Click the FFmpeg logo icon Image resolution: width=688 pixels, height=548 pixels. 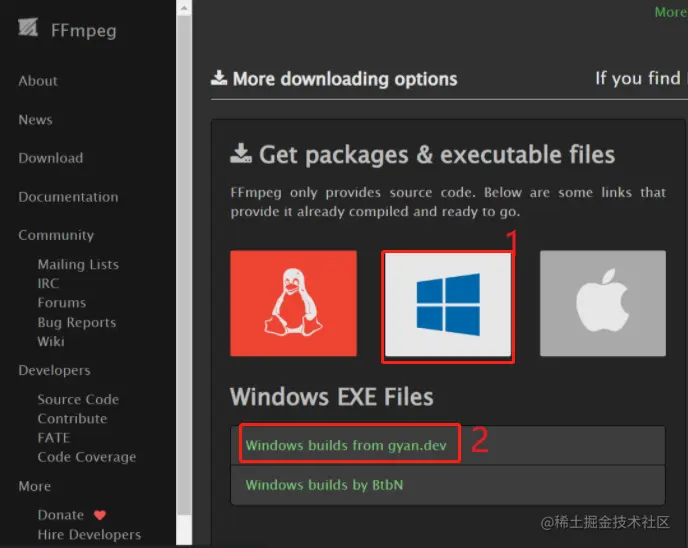coord(28,28)
